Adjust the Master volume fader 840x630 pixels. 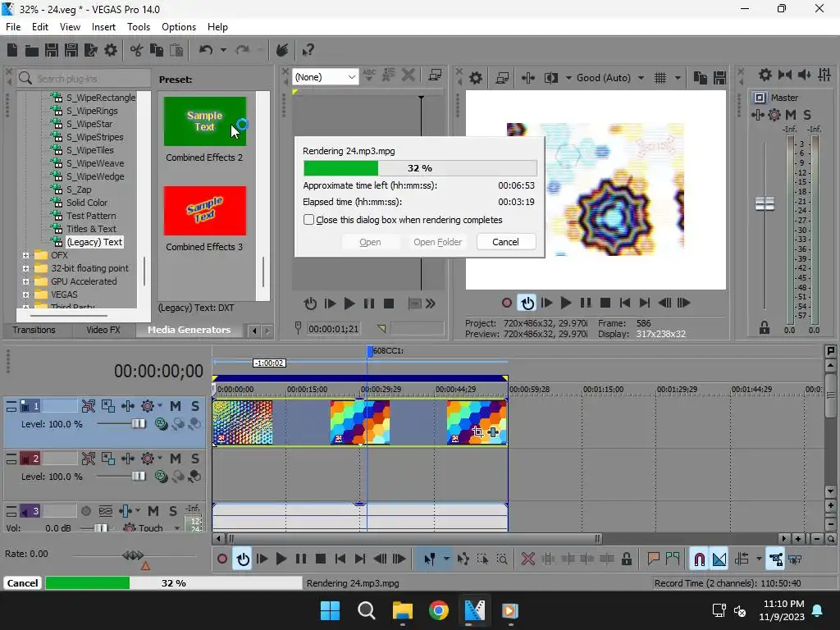click(765, 204)
